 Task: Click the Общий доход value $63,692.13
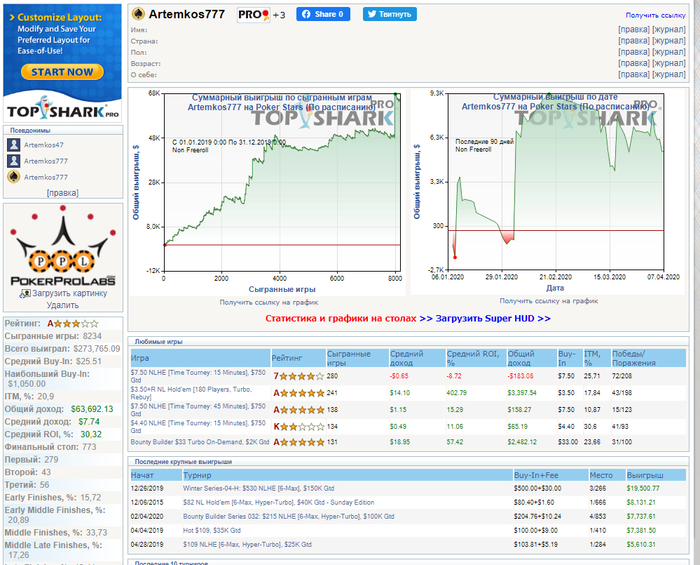(92, 409)
